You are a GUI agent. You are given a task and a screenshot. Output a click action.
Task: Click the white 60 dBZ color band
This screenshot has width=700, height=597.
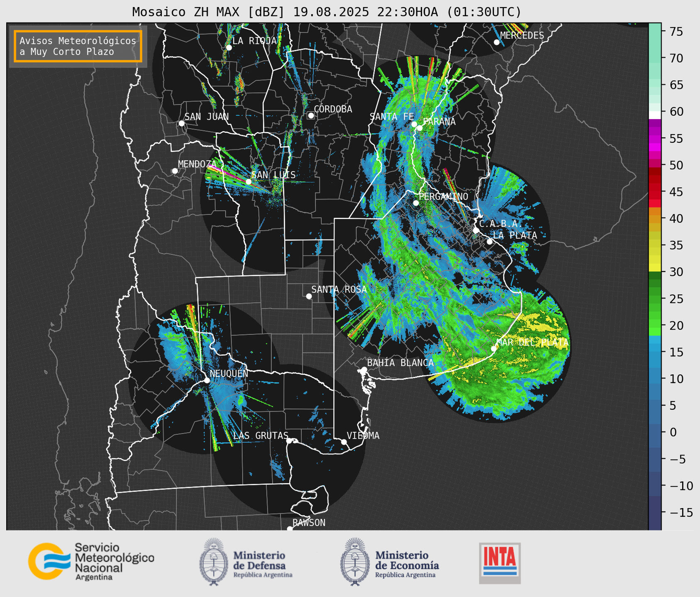[x=655, y=115]
